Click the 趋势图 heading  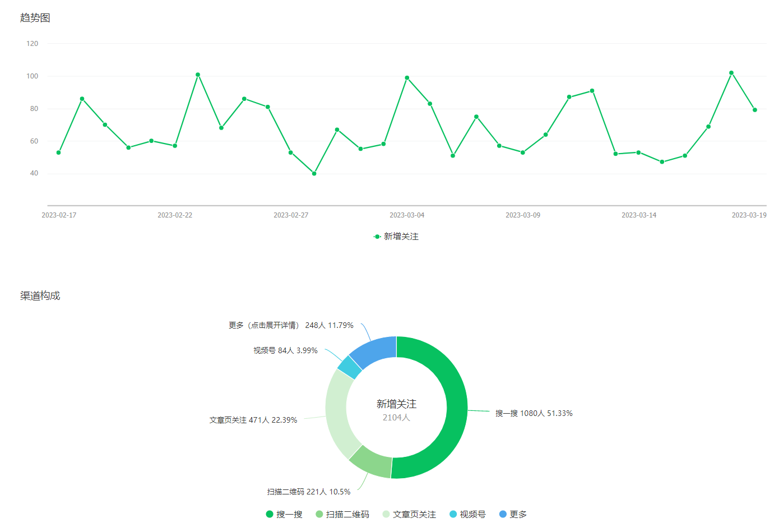click(35, 18)
